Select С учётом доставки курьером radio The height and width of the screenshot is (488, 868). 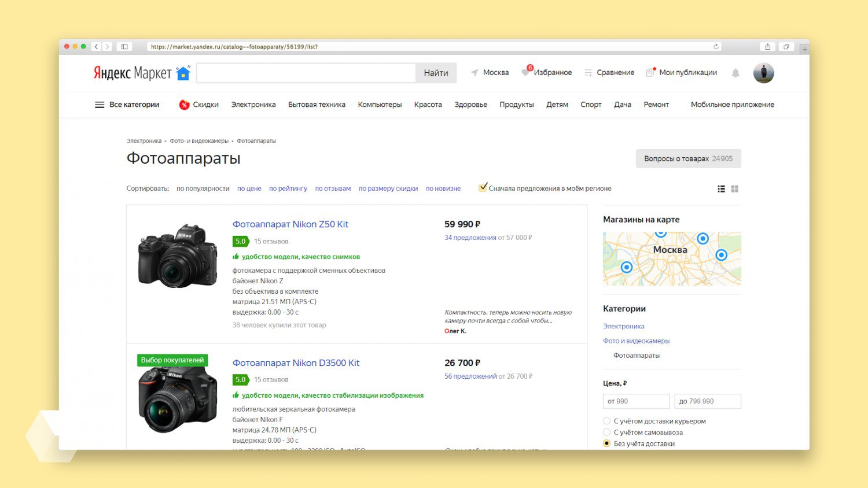click(606, 421)
